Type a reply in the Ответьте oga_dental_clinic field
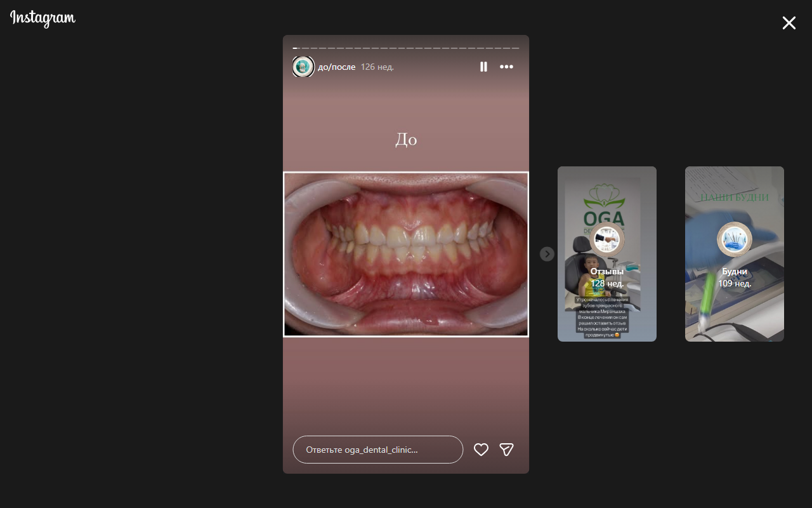812x508 pixels. pos(377,450)
